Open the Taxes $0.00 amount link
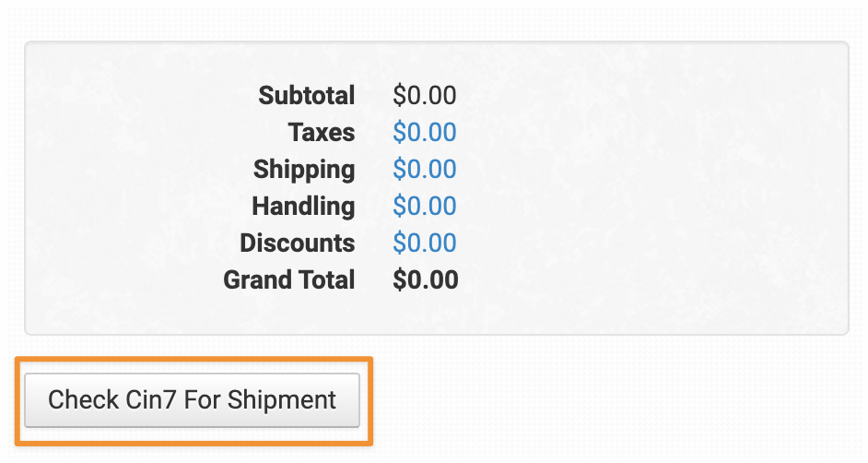This screenshot has width=868, height=463. 424,133
